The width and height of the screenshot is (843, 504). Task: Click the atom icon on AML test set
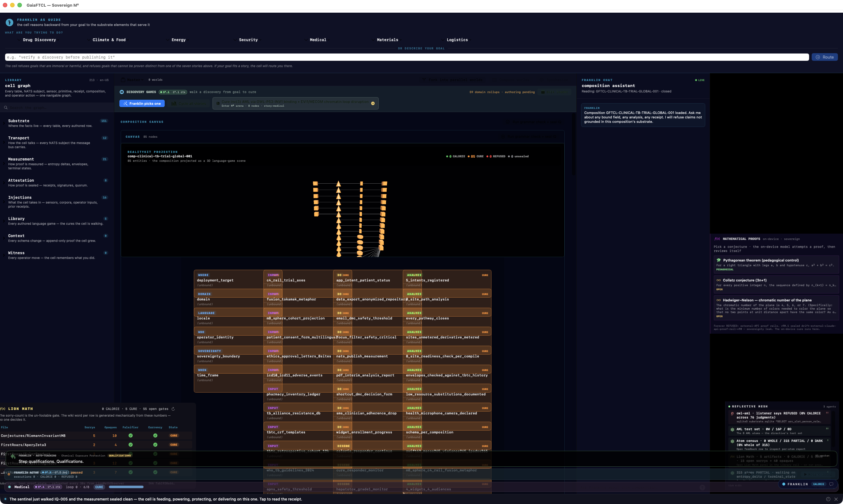click(x=732, y=430)
